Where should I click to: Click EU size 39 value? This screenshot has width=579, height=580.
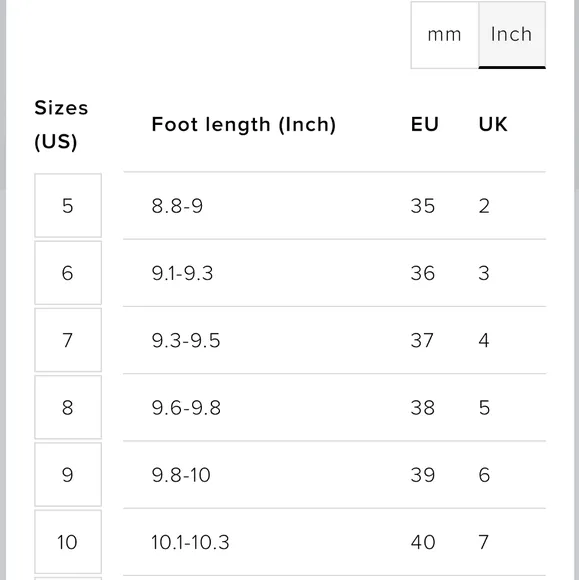click(x=423, y=475)
